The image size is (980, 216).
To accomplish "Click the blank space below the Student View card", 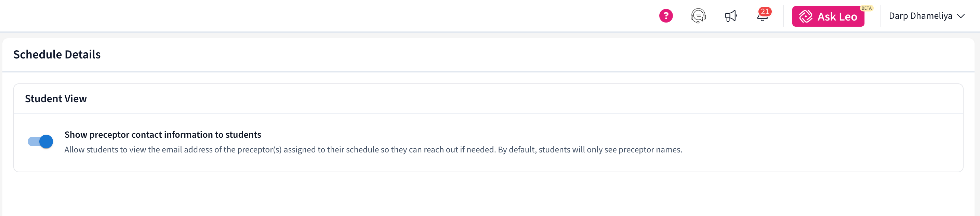I will click(x=487, y=194).
